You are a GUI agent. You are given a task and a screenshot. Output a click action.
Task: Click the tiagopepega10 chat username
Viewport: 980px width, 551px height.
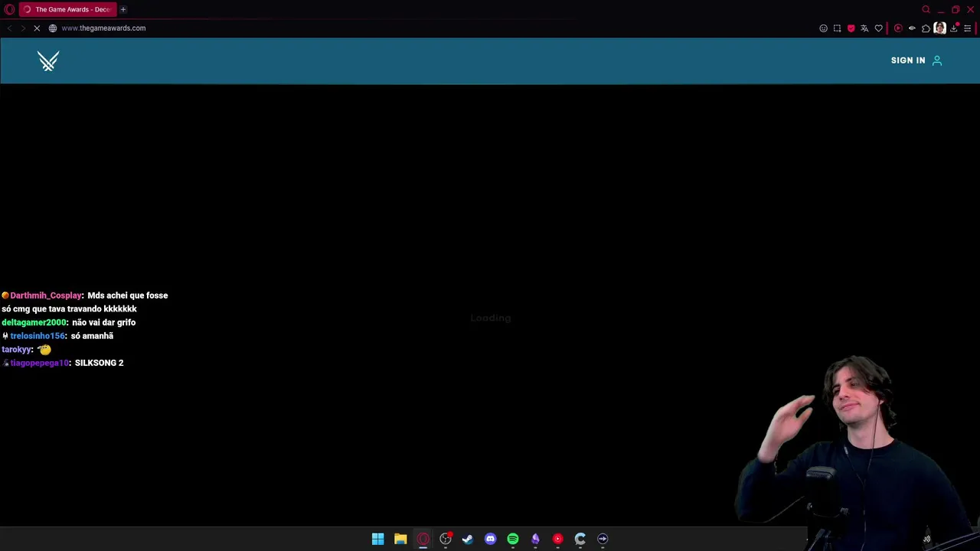pyautogui.click(x=40, y=363)
